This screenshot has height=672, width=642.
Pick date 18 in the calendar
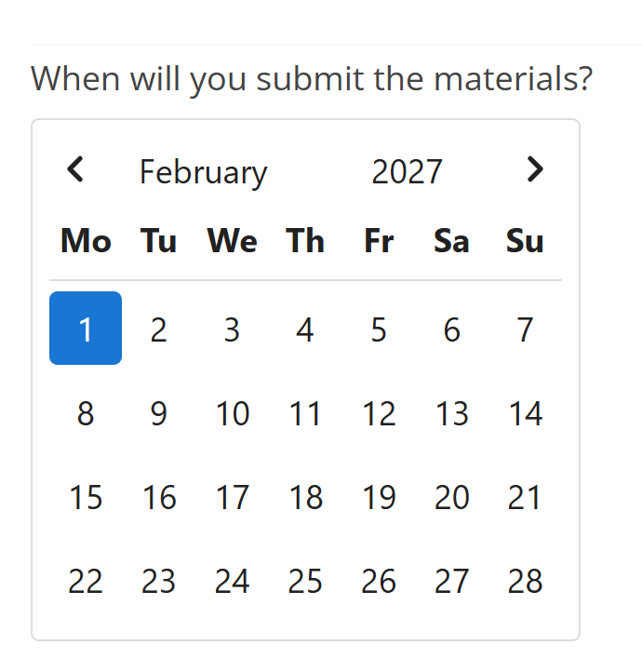coord(305,496)
